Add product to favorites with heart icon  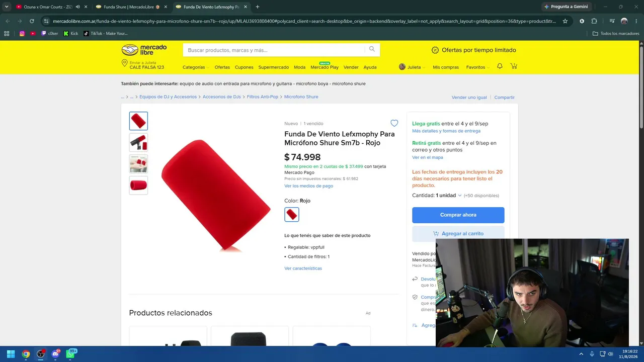394,123
